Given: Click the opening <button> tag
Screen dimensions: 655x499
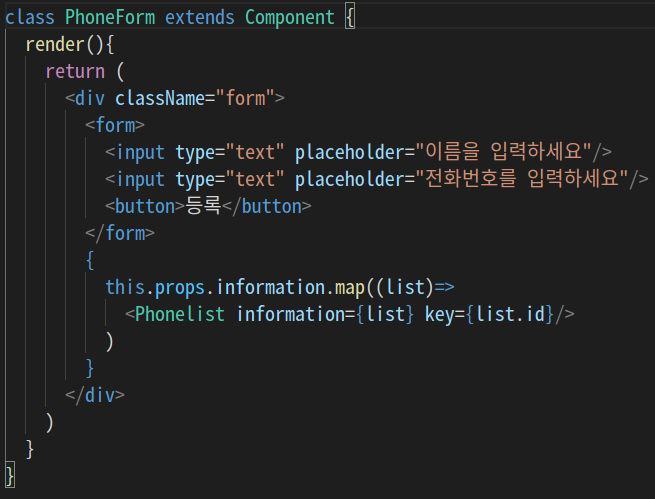Looking at the screenshot, I should [145, 206].
